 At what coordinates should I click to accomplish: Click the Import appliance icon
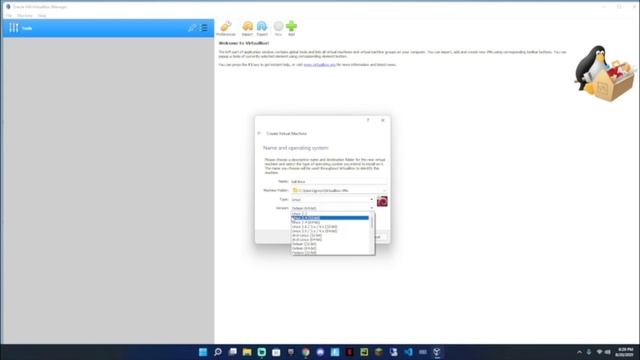[247, 27]
